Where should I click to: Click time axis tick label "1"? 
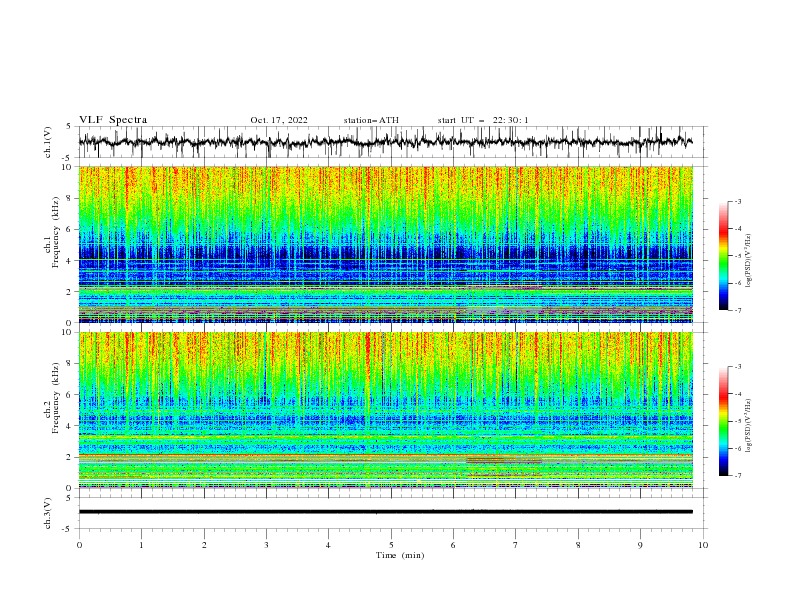pos(141,545)
